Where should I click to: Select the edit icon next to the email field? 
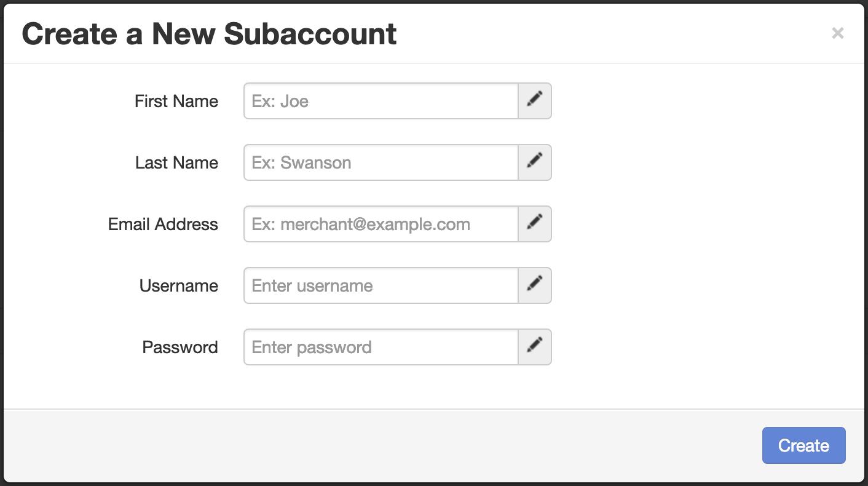pyautogui.click(x=534, y=224)
